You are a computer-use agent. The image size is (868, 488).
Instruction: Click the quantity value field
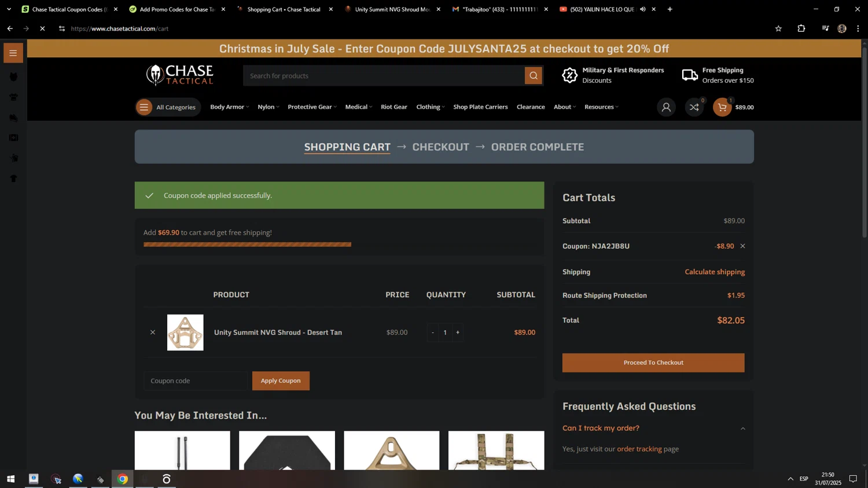click(445, 332)
